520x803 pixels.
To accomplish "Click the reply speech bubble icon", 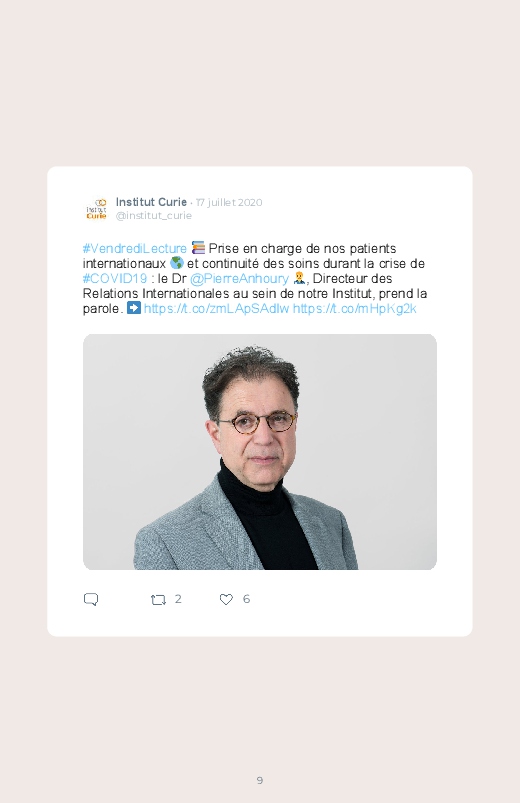I will pyautogui.click(x=91, y=599).
